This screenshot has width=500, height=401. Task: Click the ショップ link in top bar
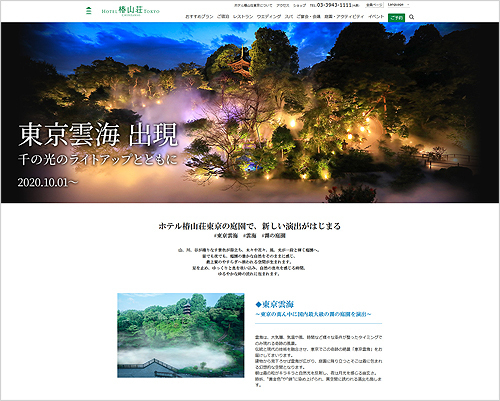click(x=299, y=5)
